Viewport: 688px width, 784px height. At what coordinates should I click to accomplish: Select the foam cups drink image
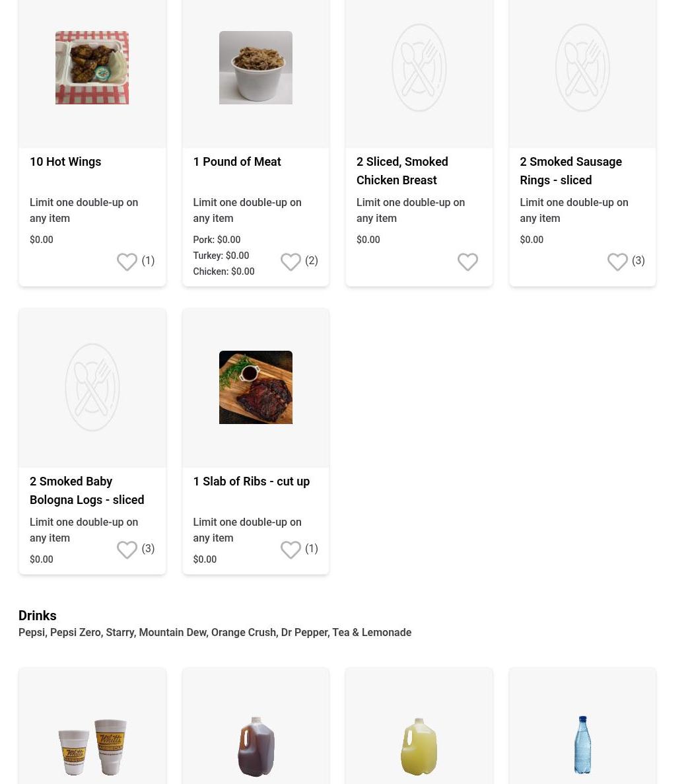click(x=92, y=747)
